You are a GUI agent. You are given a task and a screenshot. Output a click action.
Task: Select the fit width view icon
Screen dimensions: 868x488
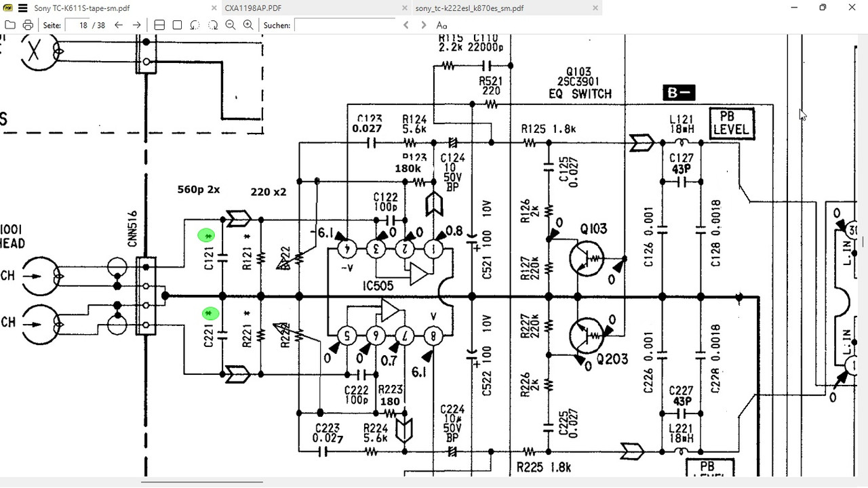[159, 25]
